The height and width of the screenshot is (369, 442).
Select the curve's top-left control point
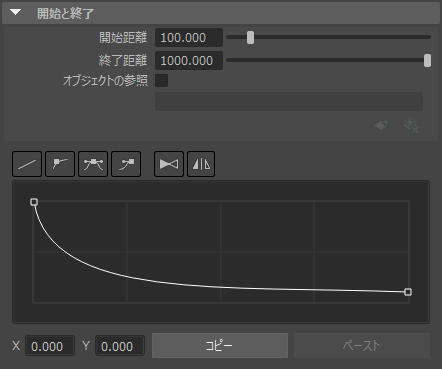pos(34,202)
